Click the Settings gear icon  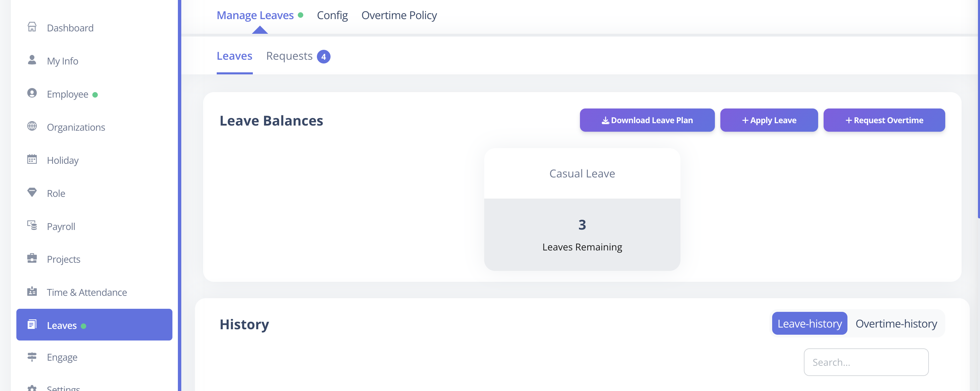point(32,388)
